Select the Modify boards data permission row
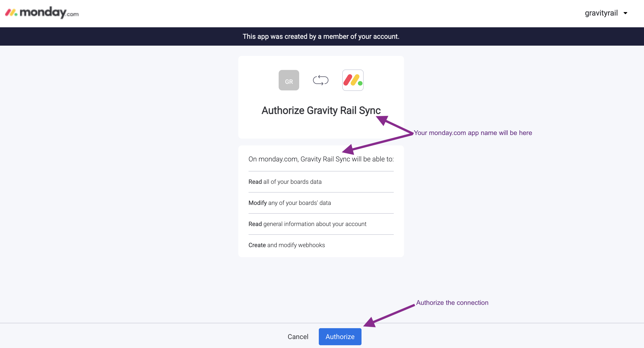 pyautogui.click(x=290, y=203)
